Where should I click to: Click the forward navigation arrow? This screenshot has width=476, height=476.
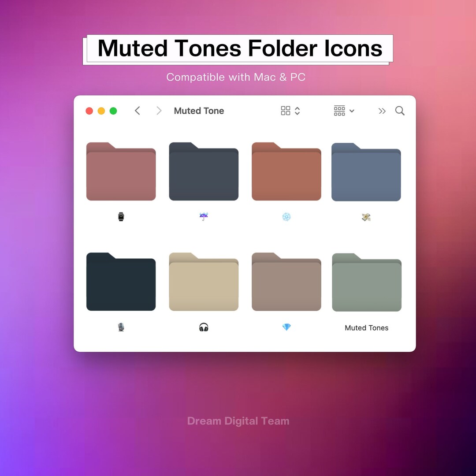159,111
